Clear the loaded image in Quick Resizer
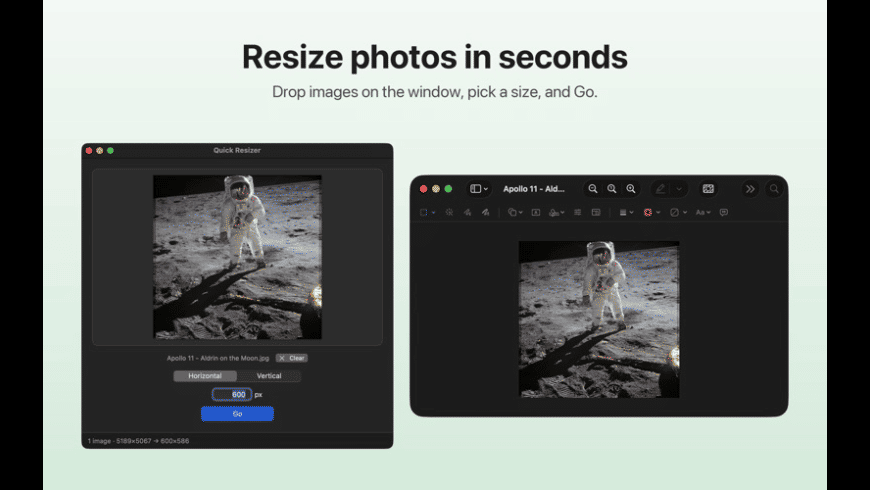The width and height of the screenshot is (870, 490). pyautogui.click(x=292, y=358)
